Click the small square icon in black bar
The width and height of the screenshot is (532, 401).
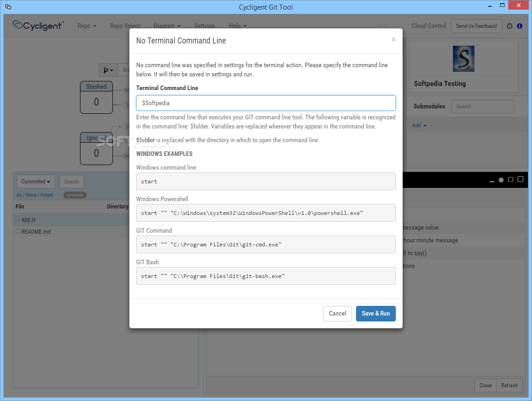[510, 180]
